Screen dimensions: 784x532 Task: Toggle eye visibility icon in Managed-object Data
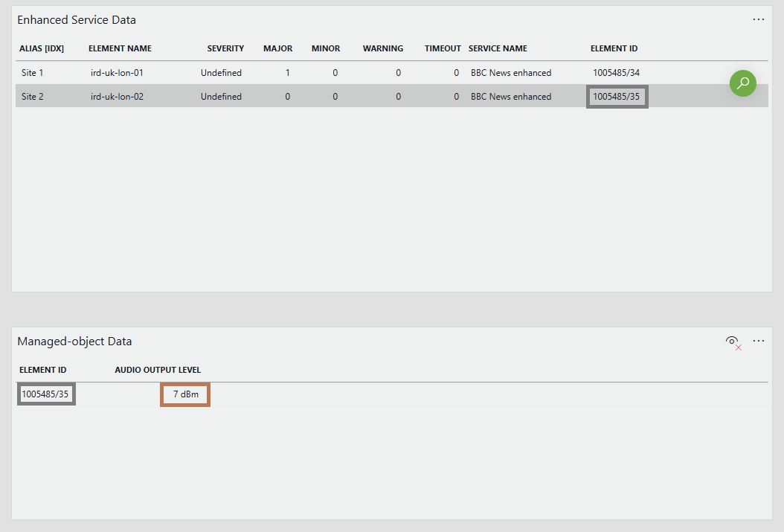tap(733, 342)
